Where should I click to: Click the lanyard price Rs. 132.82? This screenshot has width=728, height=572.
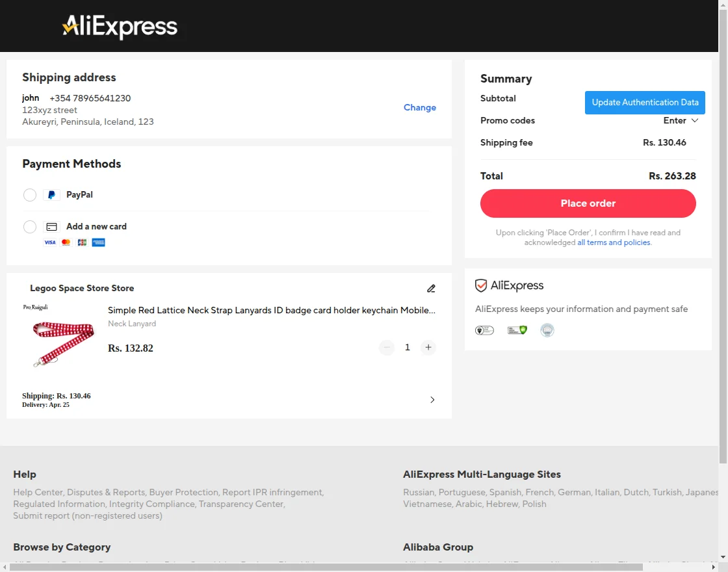point(131,348)
